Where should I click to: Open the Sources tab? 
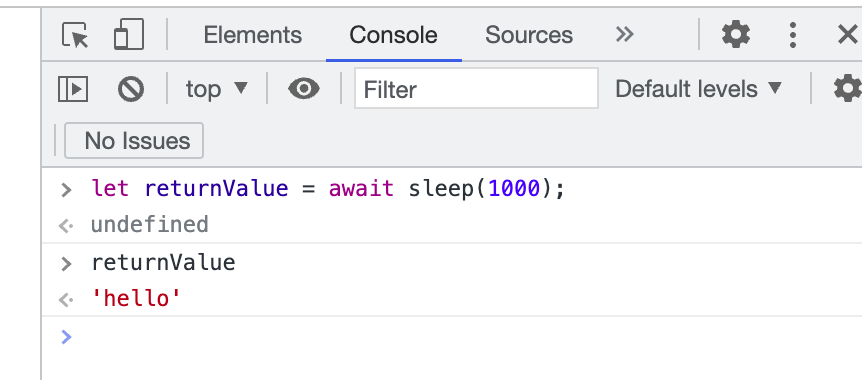coord(529,35)
